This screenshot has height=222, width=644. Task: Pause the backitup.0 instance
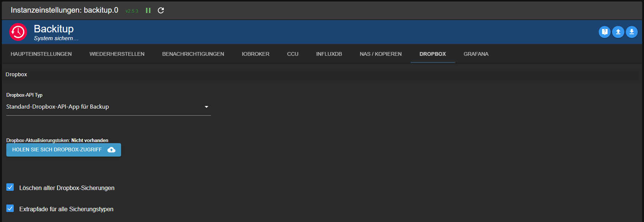click(x=148, y=10)
